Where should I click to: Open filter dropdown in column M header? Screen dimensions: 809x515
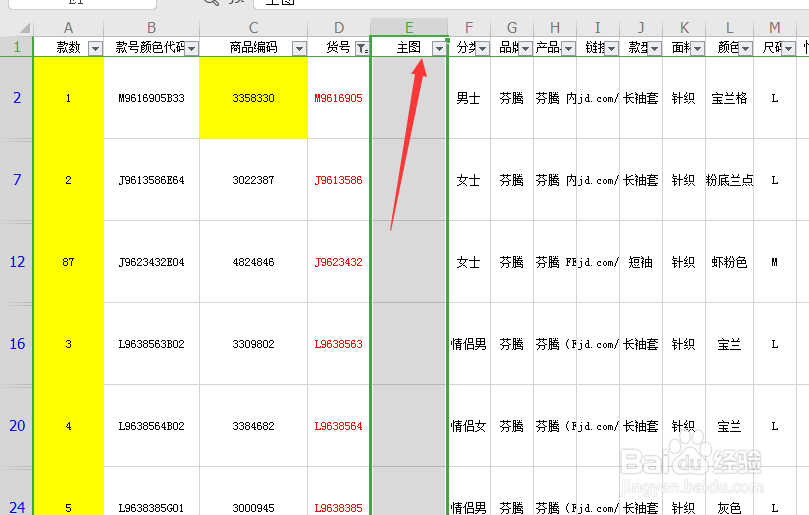[x=788, y=49]
